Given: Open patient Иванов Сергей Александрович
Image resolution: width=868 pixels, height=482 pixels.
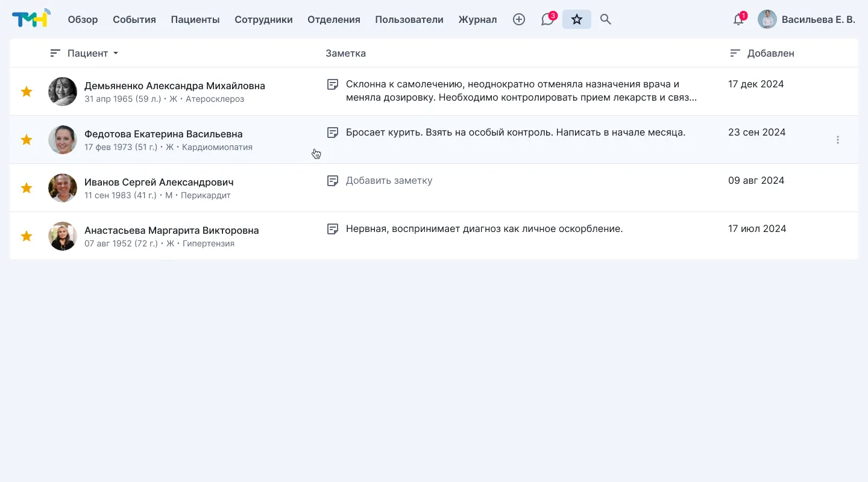Looking at the screenshot, I should click(x=159, y=182).
